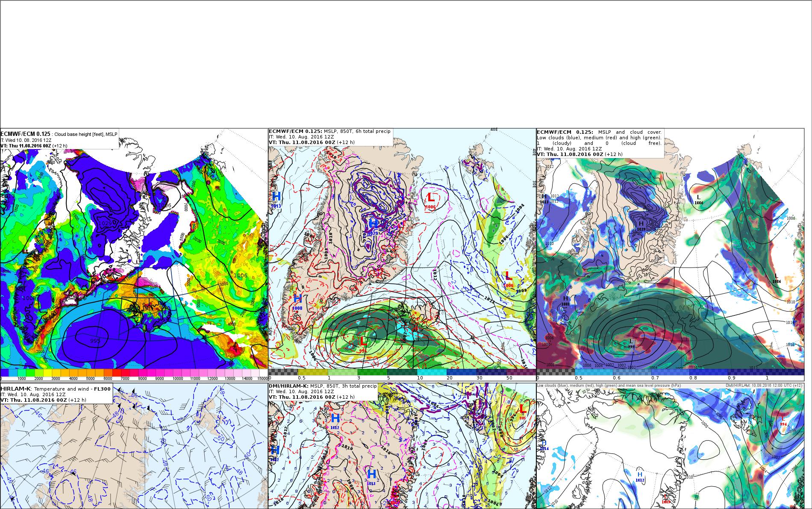
Task: Click the 5000 tick on cloud base legend
Action: click(x=91, y=378)
